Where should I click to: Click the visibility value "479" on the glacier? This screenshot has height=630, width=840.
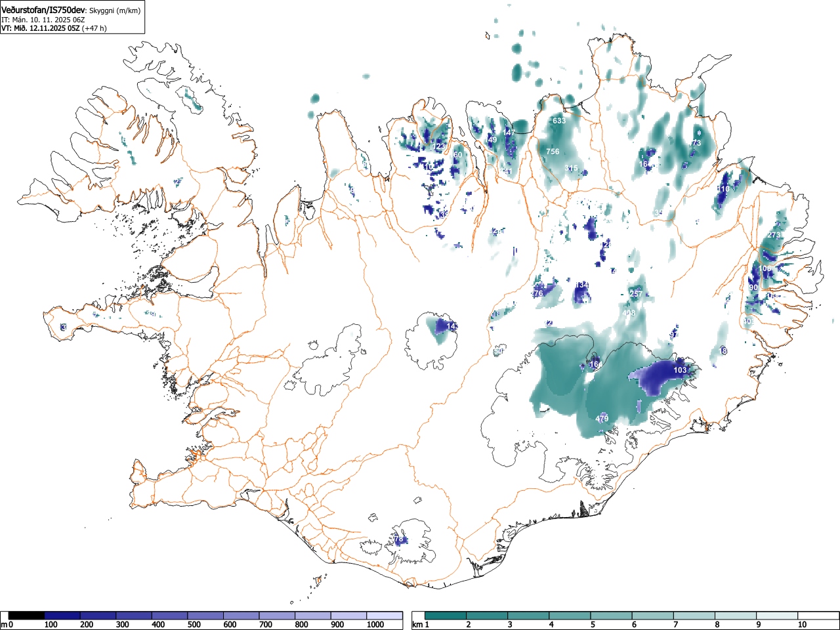tap(602, 419)
